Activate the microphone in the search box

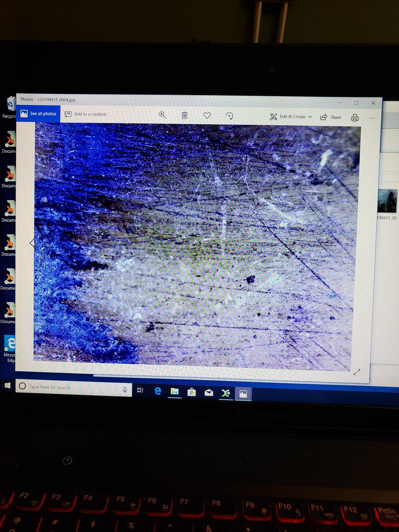(125, 389)
